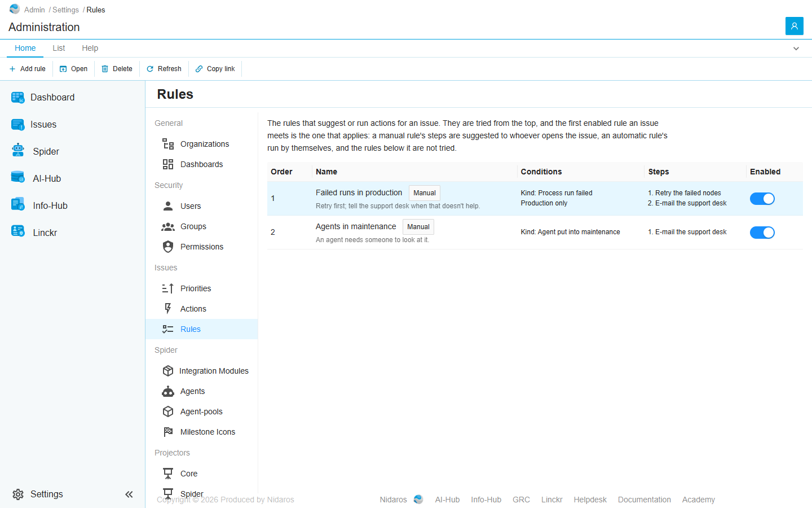812x508 pixels.
Task: Click the Permissions shield icon
Action: coord(168,247)
